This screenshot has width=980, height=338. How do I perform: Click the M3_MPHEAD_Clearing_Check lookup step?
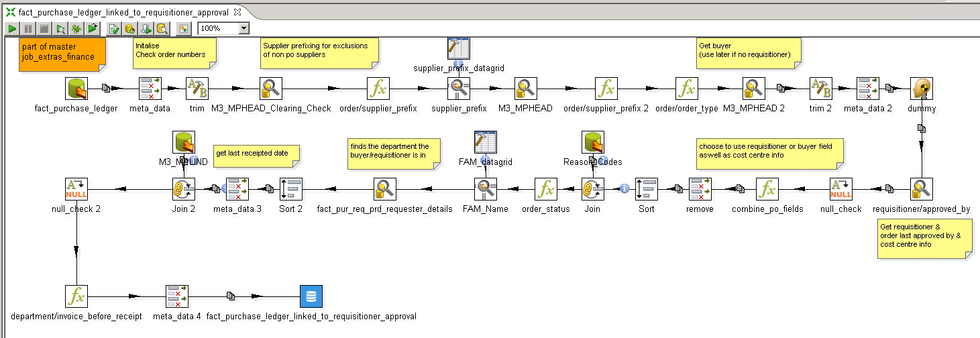[271, 89]
